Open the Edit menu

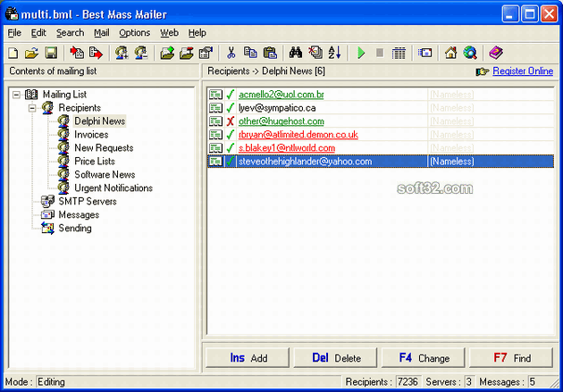pos(38,33)
